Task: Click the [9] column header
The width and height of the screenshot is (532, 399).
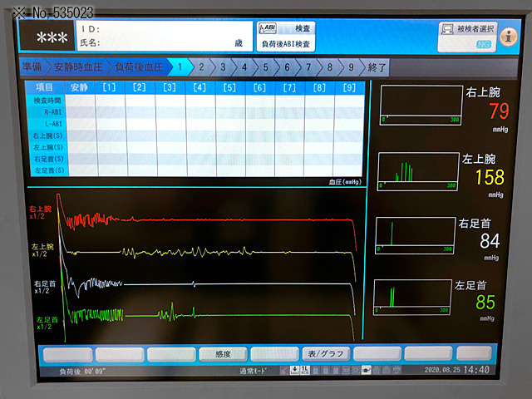Action: 349,88
